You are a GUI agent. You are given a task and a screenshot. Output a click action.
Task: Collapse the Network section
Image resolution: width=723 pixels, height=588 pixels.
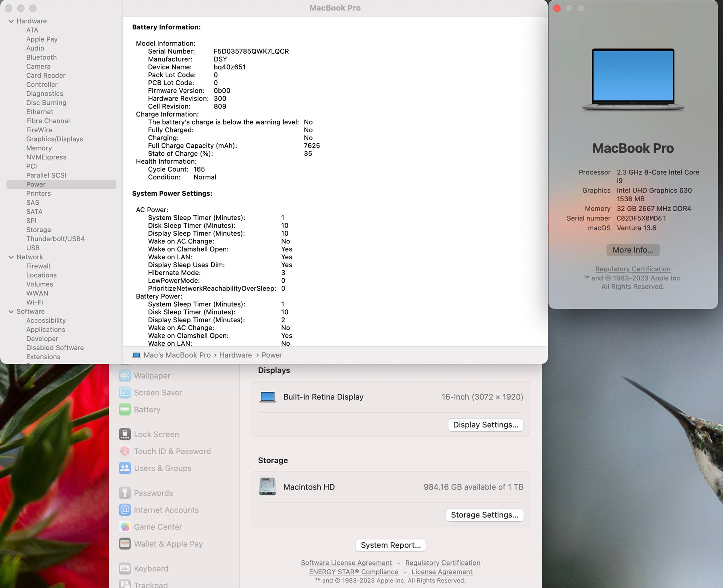(x=11, y=257)
